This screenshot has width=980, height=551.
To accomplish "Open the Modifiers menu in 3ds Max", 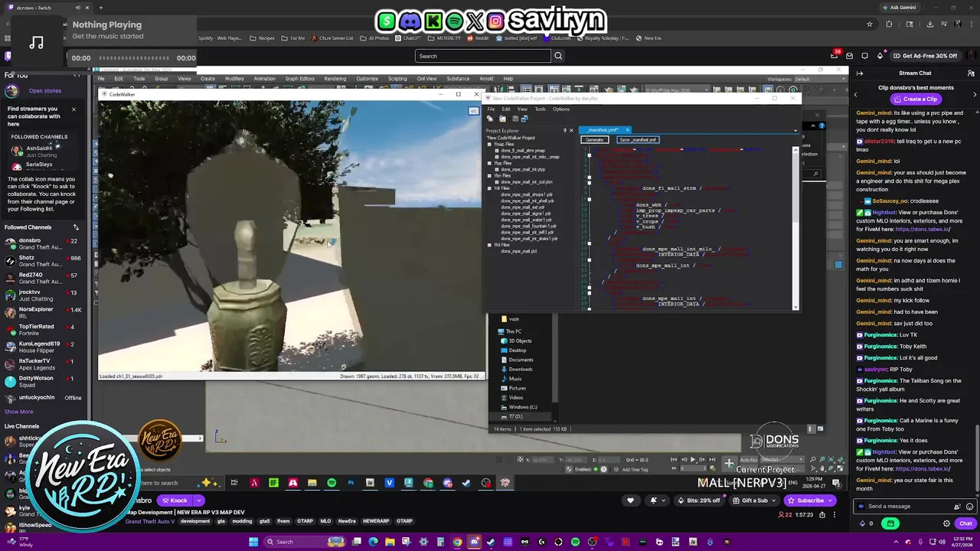I will [234, 79].
